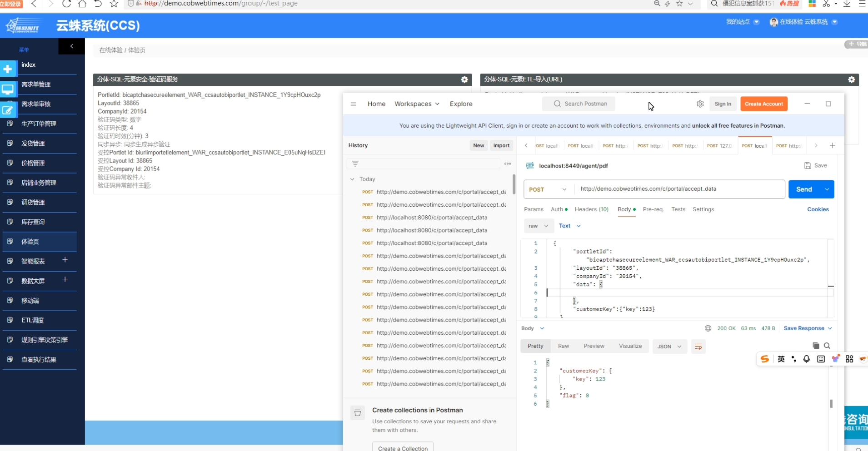
Task: Open 体验页 in the sidebar menu
Action: click(x=39, y=242)
